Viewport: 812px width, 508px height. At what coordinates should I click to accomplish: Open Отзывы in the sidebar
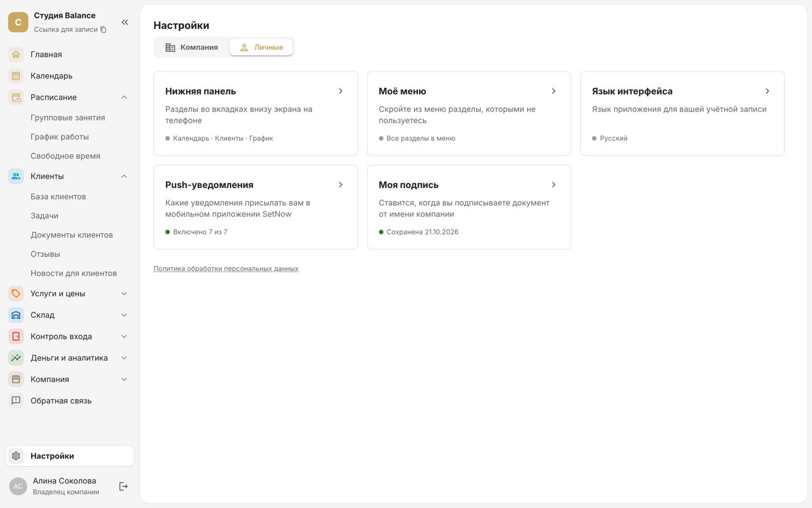[45, 254]
